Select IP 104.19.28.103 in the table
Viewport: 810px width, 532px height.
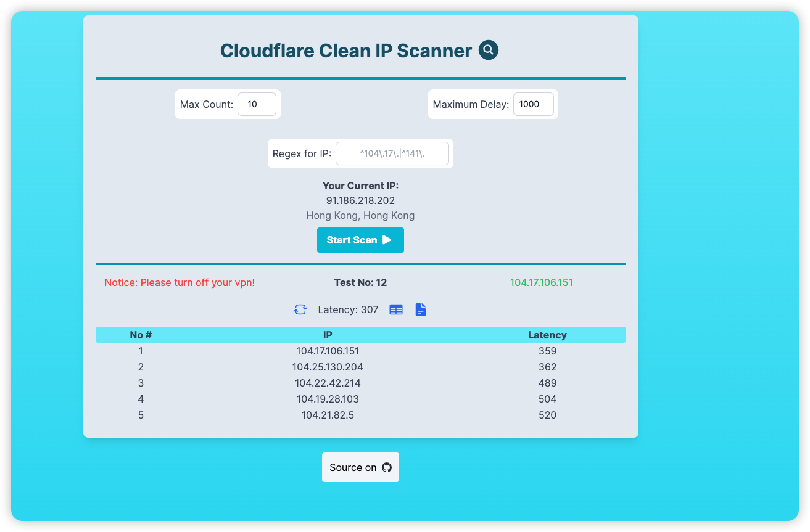pyautogui.click(x=328, y=399)
